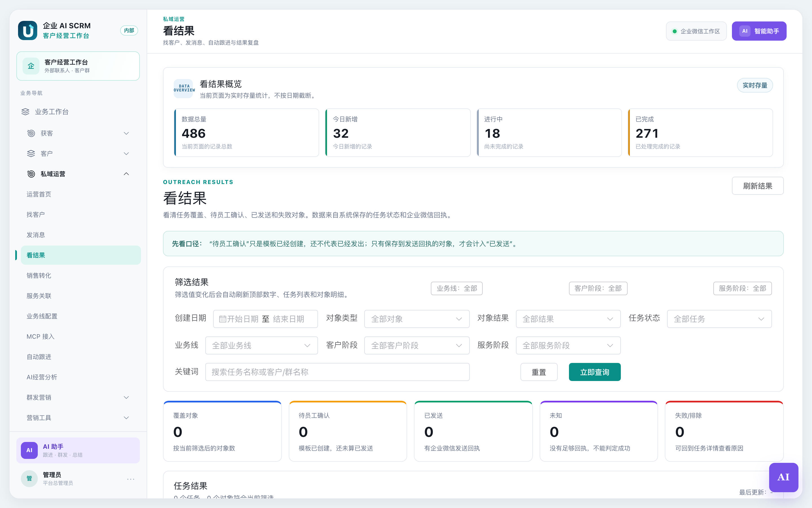
Task: Click the 覆盖对象 result card
Action: (x=222, y=431)
